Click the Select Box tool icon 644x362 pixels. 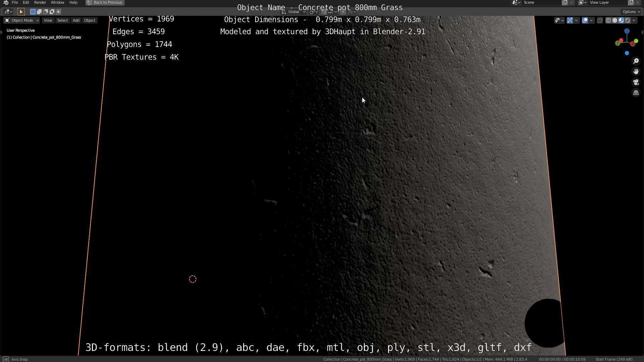pos(21,12)
